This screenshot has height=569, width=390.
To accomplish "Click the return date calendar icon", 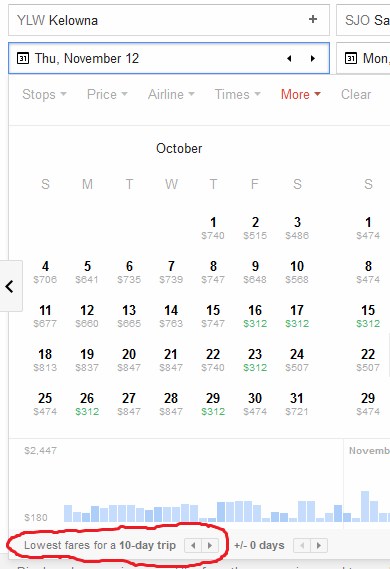I will (x=350, y=58).
